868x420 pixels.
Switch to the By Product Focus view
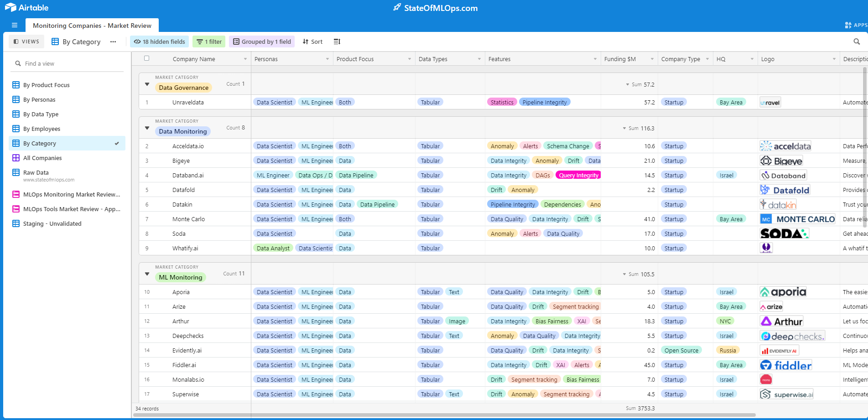click(x=67, y=85)
